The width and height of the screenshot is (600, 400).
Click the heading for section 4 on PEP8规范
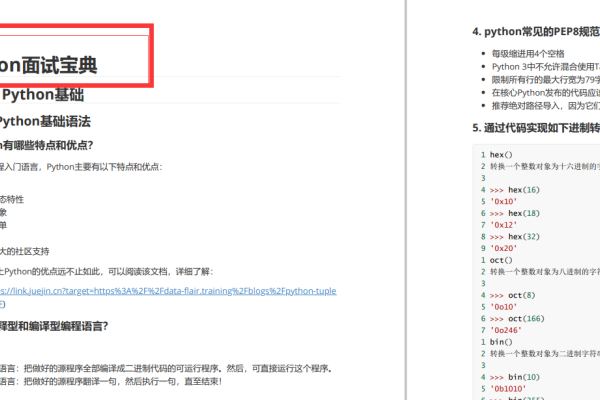tap(535, 32)
